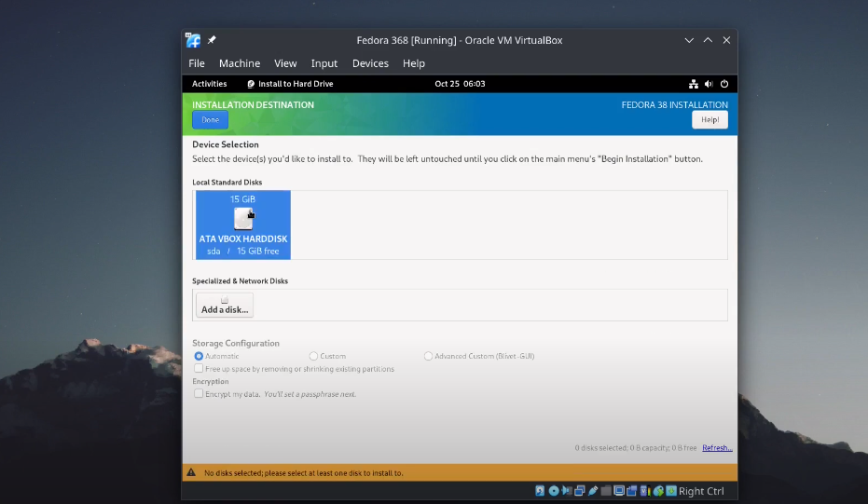Viewport: 868px width, 504px height.
Task: Select the Automatic storage configuration option
Action: (199, 356)
